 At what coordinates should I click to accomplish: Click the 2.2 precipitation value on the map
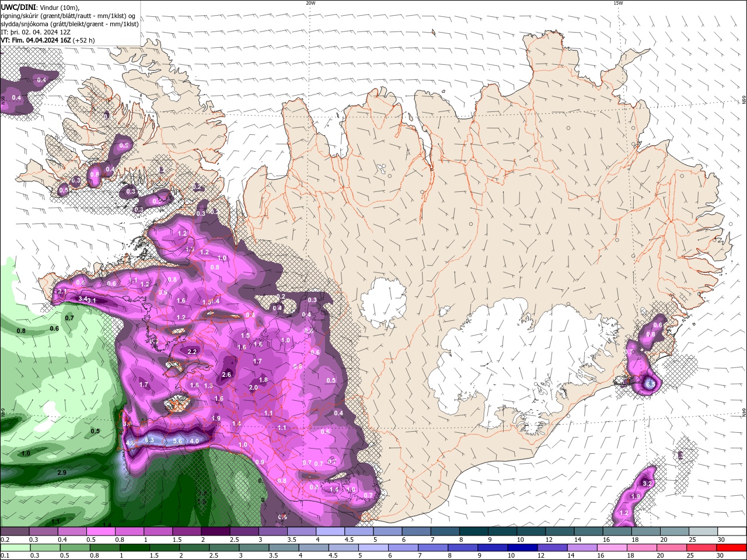[x=192, y=352]
